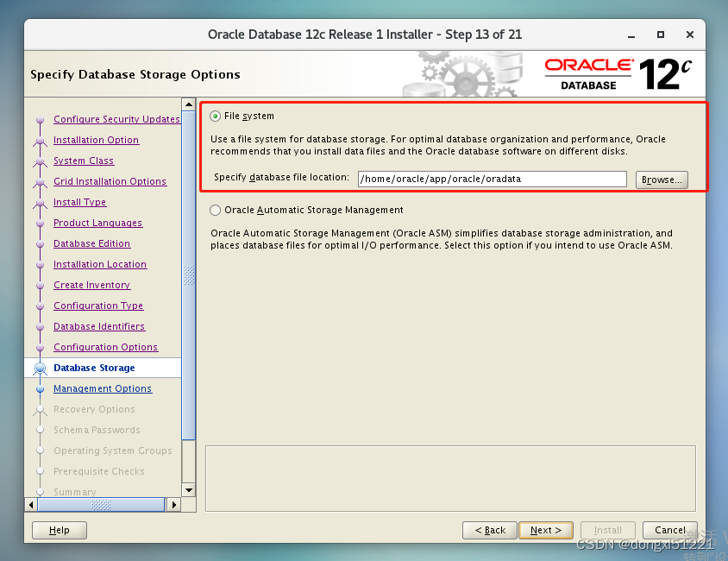This screenshot has width=728, height=561.
Task: Open the "Product Languages" step
Action: 97,223
